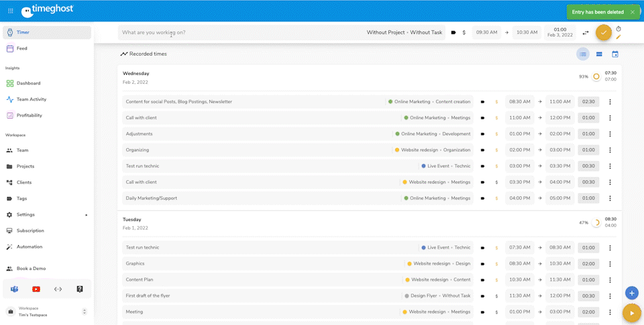644x325 pixels.
Task: Click the tag icon in new entry bar
Action: (x=453, y=32)
